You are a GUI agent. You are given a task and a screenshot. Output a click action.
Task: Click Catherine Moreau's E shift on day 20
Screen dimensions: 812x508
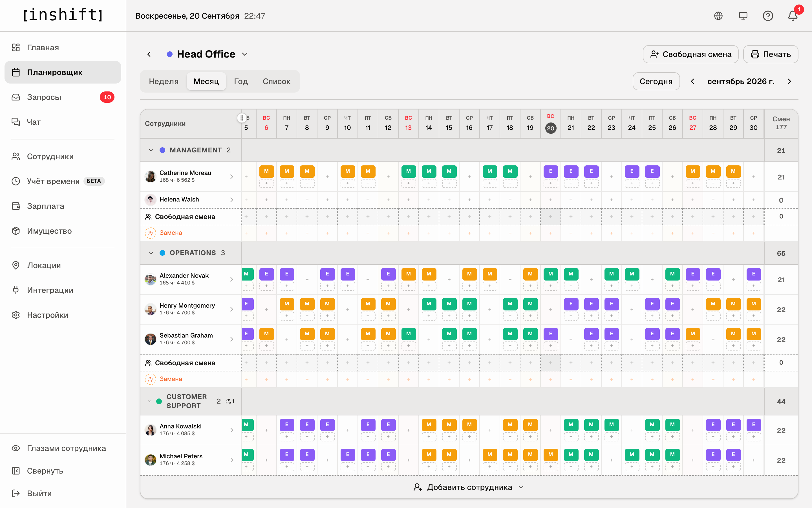(551, 171)
